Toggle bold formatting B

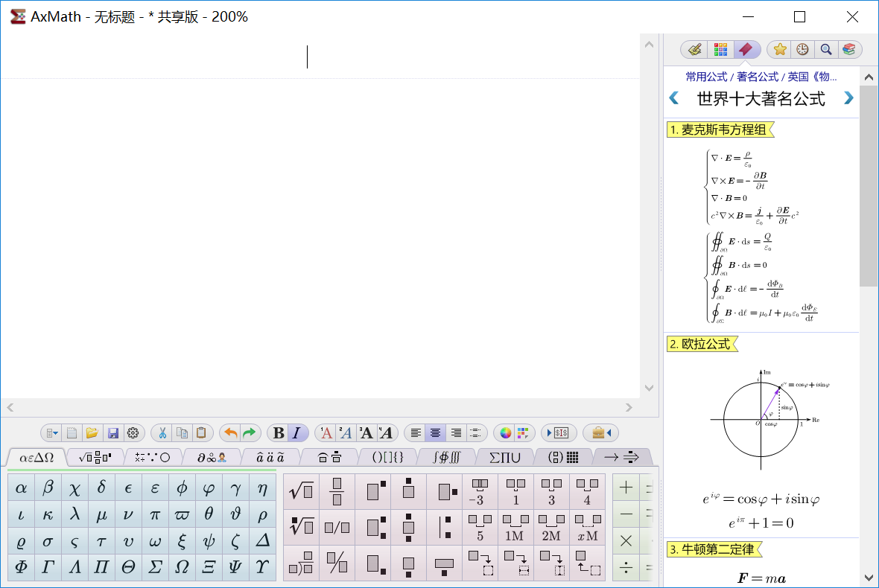(x=279, y=433)
